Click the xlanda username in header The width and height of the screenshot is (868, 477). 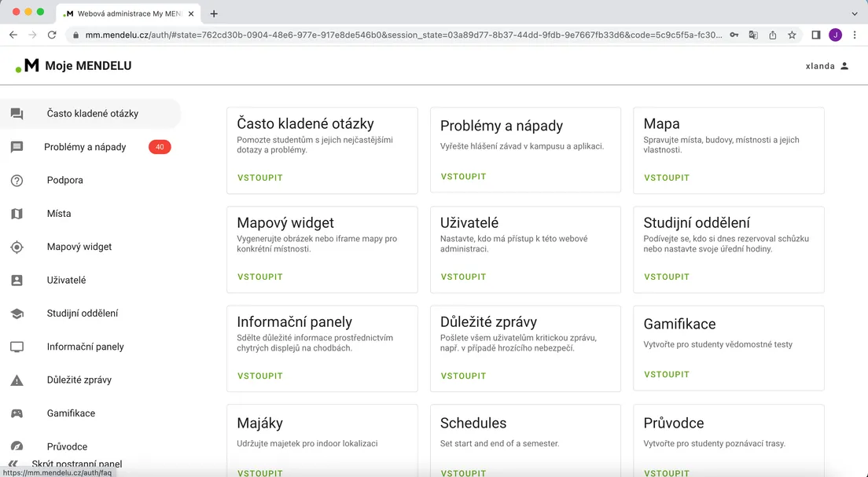(820, 66)
